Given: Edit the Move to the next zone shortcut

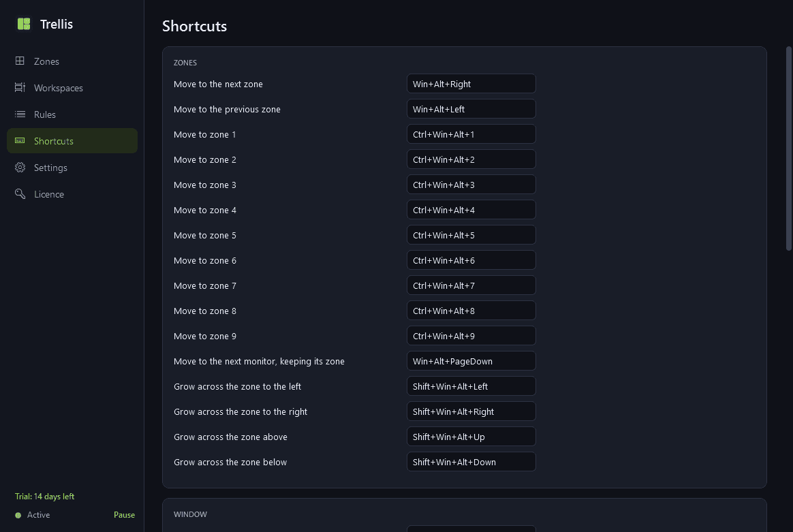Looking at the screenshot, I should click(x=471, y=84).
